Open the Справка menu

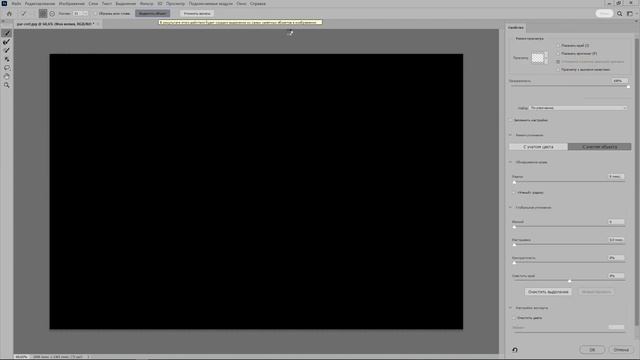tap(258, 4)
